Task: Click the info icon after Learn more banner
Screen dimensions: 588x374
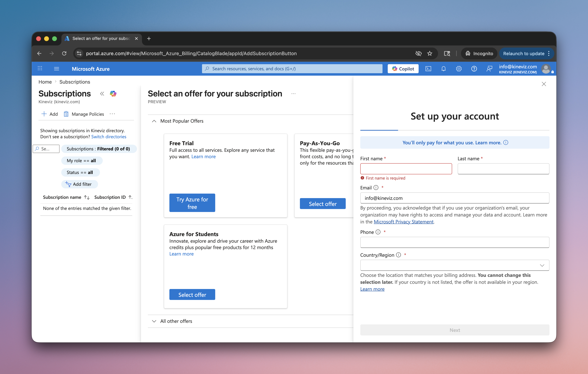Action: [506, 142]
